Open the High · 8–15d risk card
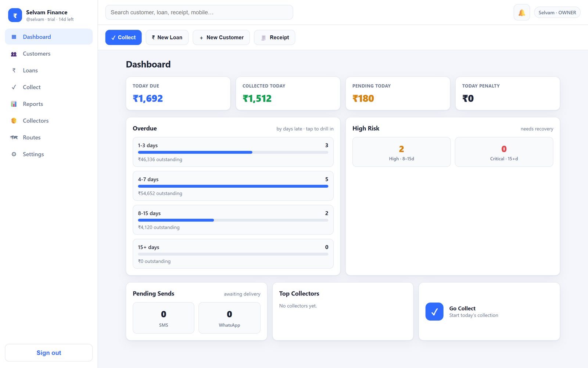 coord(401,152)
